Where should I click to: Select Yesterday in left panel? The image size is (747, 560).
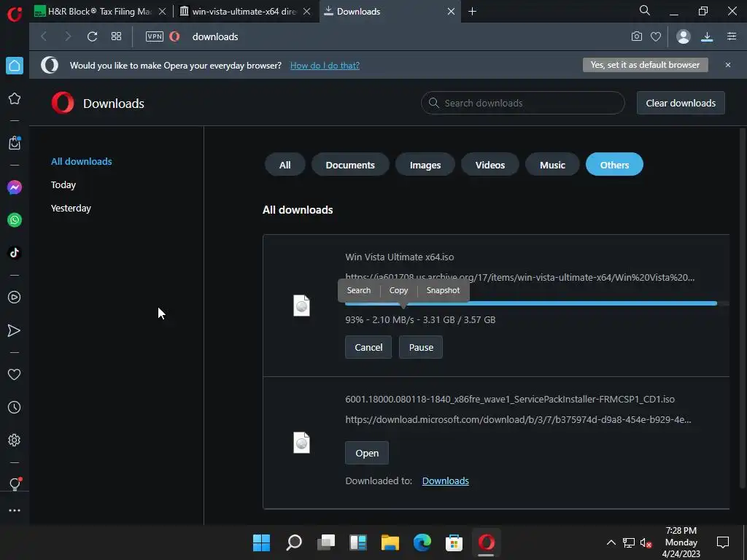coord(71,208)
